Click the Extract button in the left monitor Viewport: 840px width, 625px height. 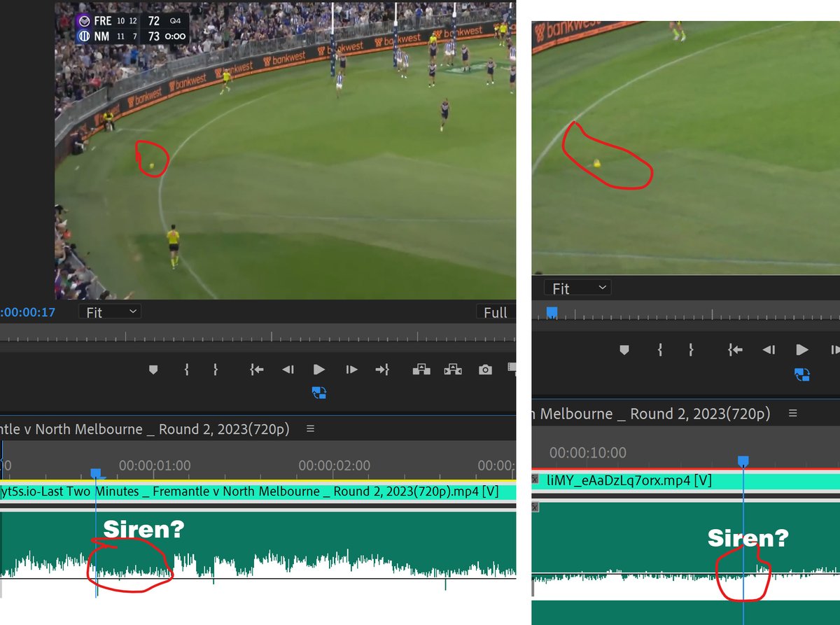(453, 370)
